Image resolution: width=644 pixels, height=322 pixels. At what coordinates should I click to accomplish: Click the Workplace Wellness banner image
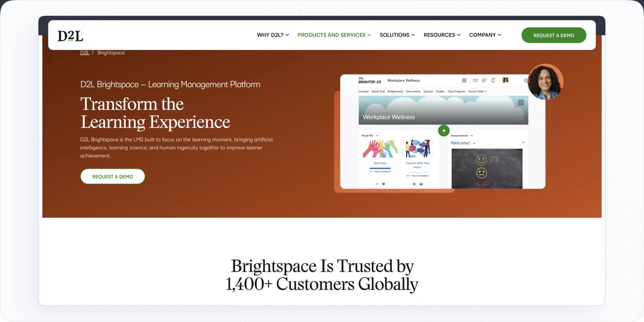pyautogui.click(x=443, y=110)
